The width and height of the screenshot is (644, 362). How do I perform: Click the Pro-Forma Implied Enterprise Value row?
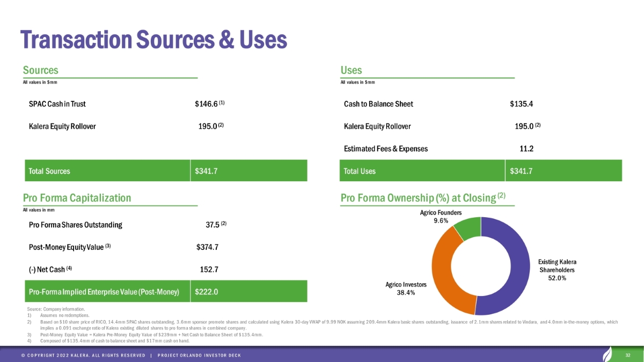tap(104, 292)
